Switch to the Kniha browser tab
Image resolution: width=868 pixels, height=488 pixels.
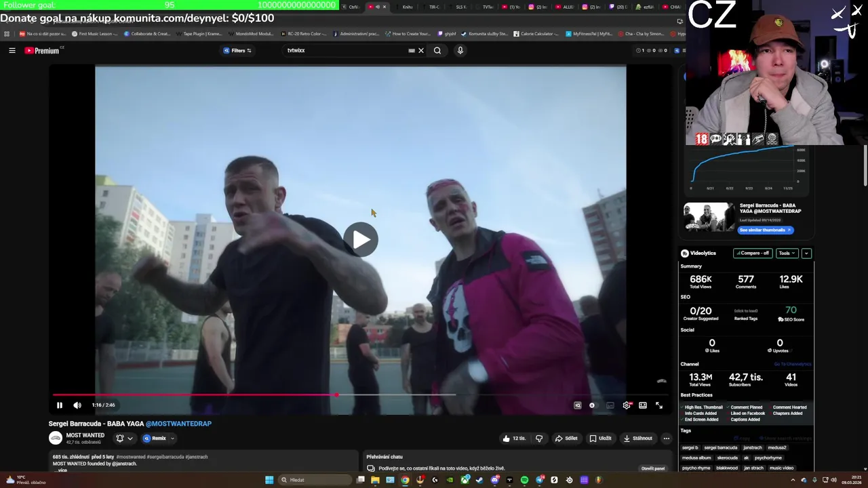point(408,7)
